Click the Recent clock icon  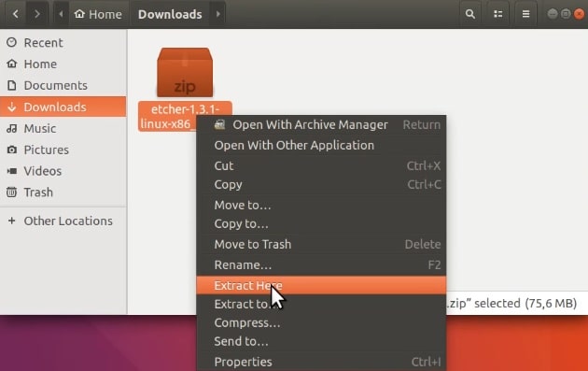11,42
